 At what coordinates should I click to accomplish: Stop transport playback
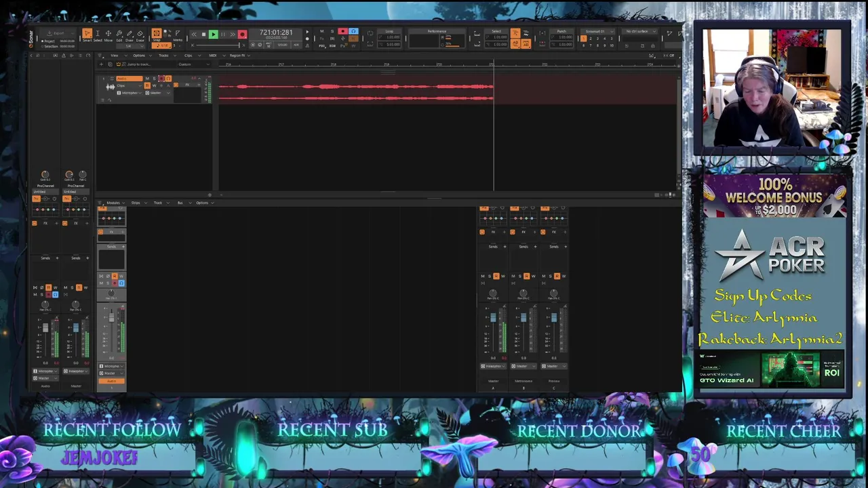pos(203,35)
